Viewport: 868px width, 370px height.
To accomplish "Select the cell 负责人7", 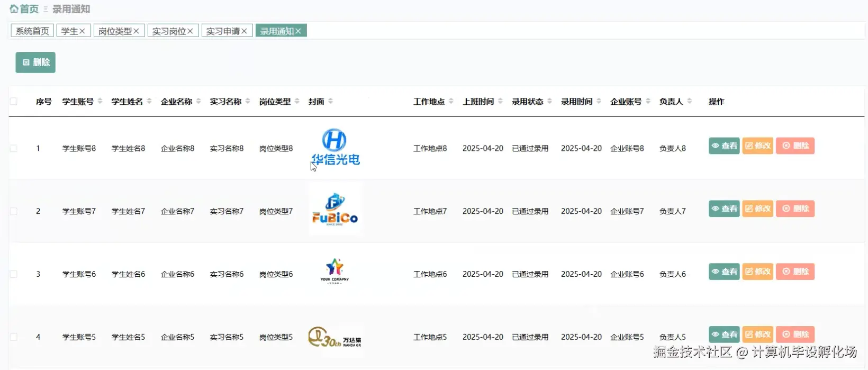I will 672,211.
